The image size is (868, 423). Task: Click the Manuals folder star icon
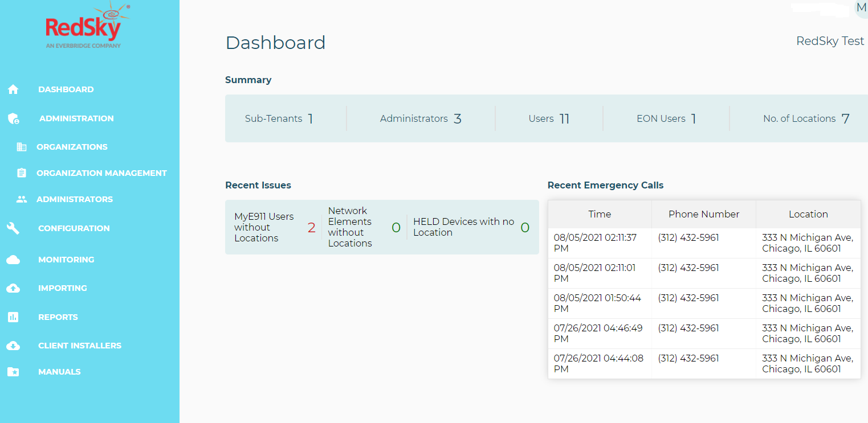click(x=13, y=372)
